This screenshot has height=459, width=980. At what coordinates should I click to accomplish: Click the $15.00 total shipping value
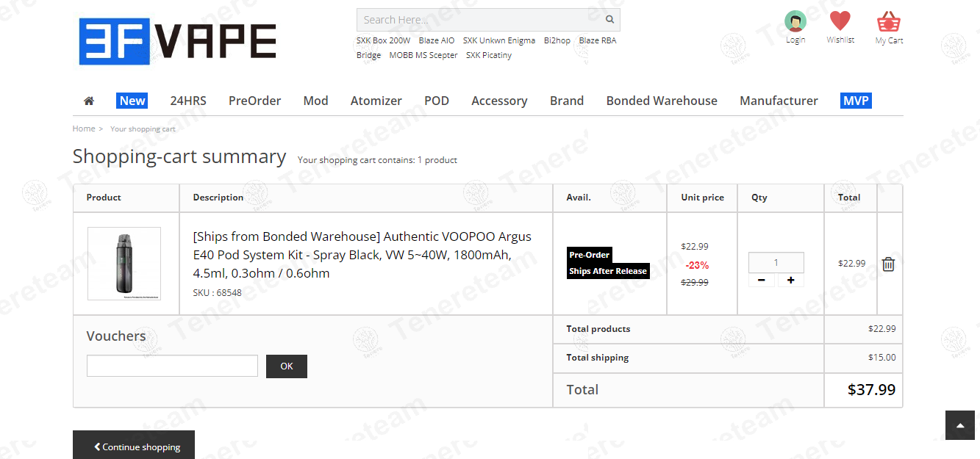pyautogui.click(x=882, y=358)
